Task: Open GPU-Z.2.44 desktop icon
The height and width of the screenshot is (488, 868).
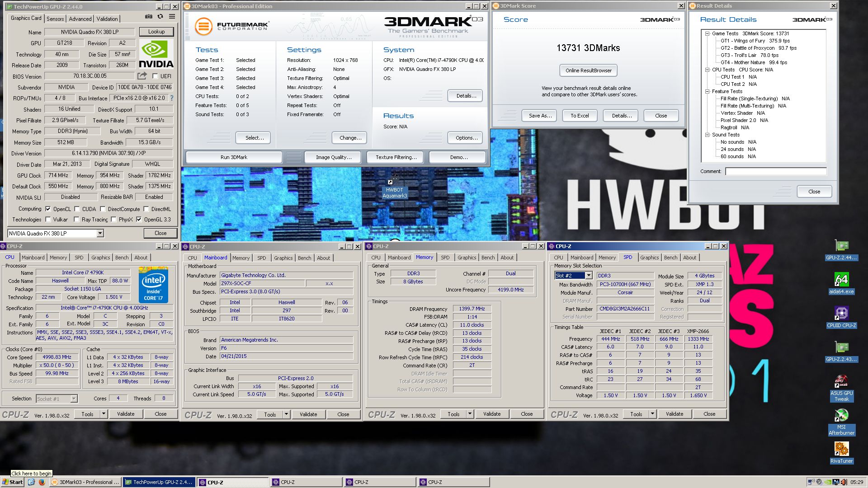Action: pyautogui.click(x=841, y=250)
